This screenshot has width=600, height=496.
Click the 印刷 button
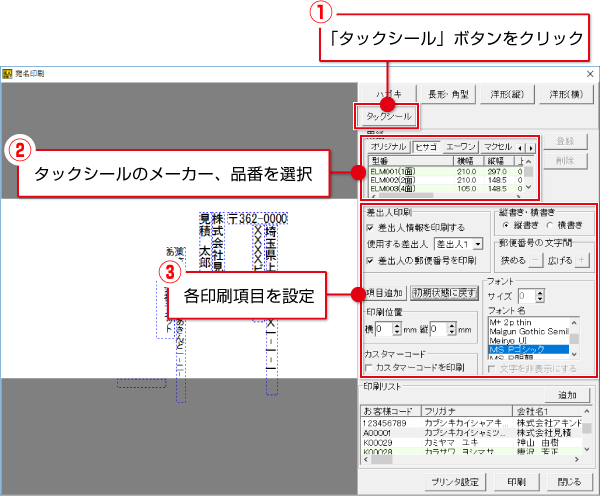517,482
